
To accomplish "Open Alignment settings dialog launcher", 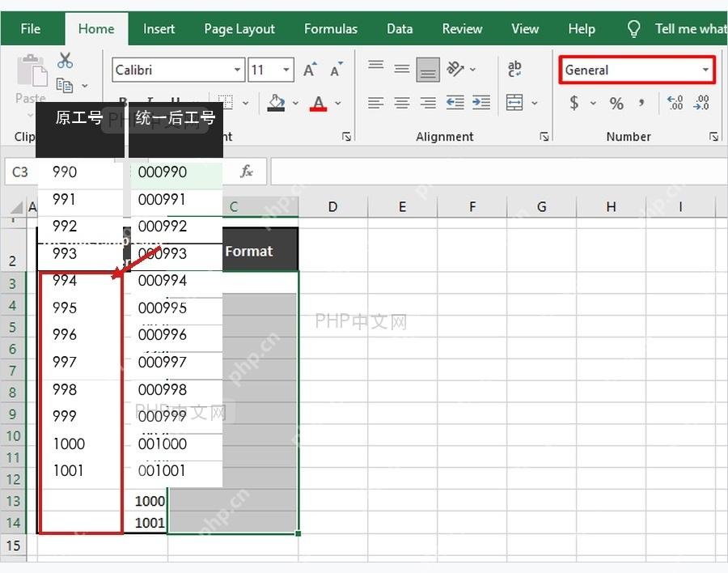I will click(544, 136).
